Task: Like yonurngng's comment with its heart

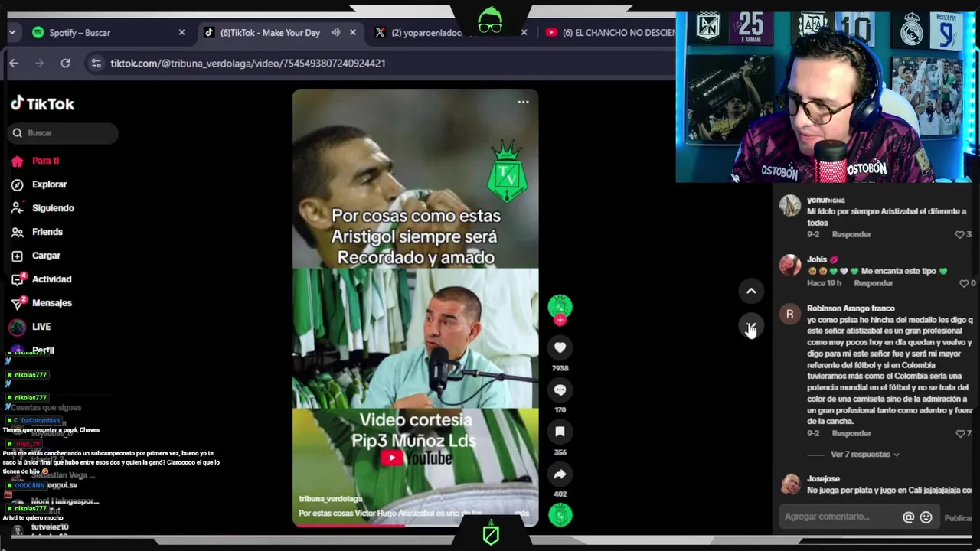Action: (x=959, y=234)
